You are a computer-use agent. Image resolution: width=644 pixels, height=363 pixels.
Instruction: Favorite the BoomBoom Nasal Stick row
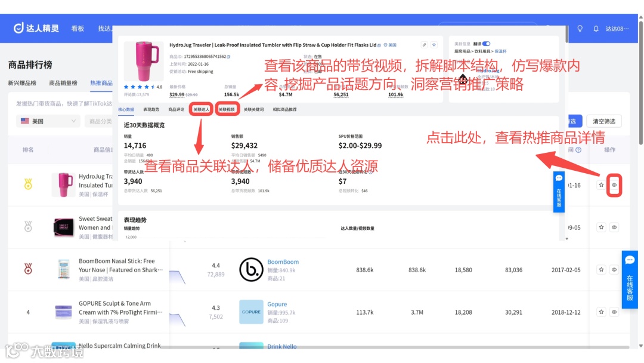(601, 270)
